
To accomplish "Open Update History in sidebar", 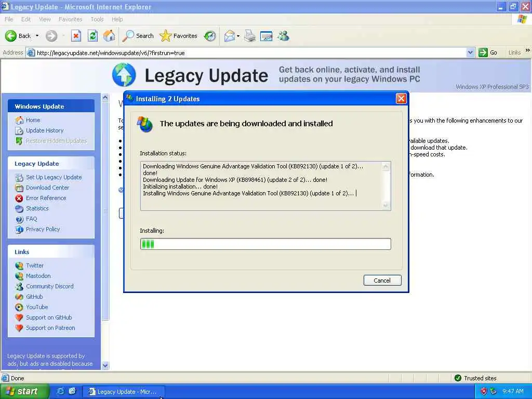I will pos(45,130).
